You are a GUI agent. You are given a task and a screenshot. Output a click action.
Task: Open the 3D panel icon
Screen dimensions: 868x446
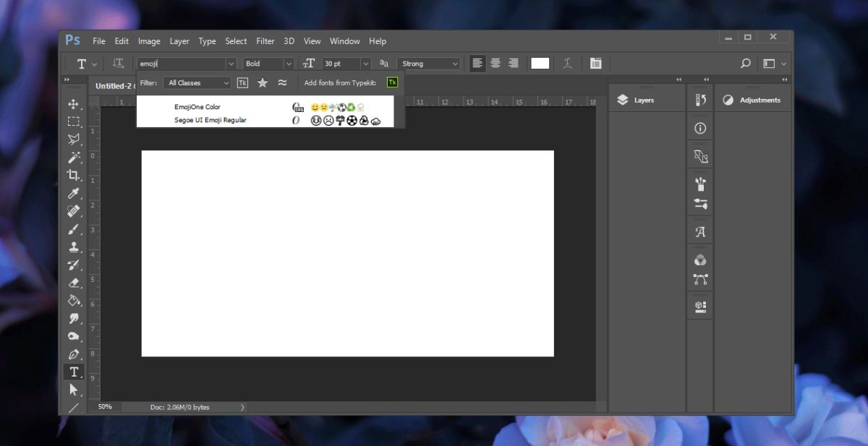pyautogui.click(x=699, y=306)
